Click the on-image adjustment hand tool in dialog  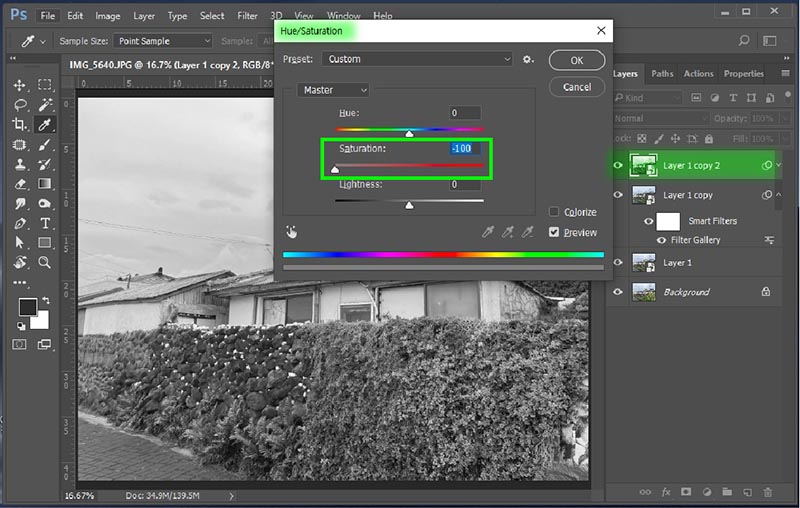291,233
